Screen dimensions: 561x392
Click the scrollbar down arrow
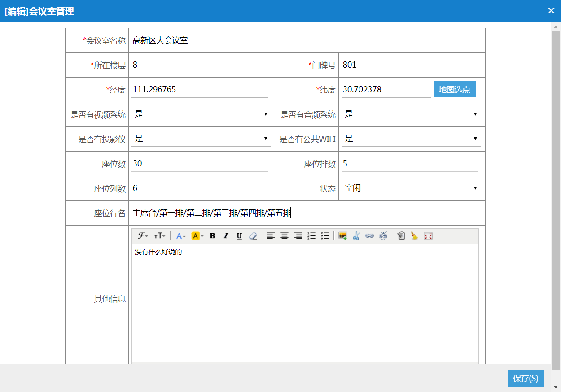click(x=556, y=386)
